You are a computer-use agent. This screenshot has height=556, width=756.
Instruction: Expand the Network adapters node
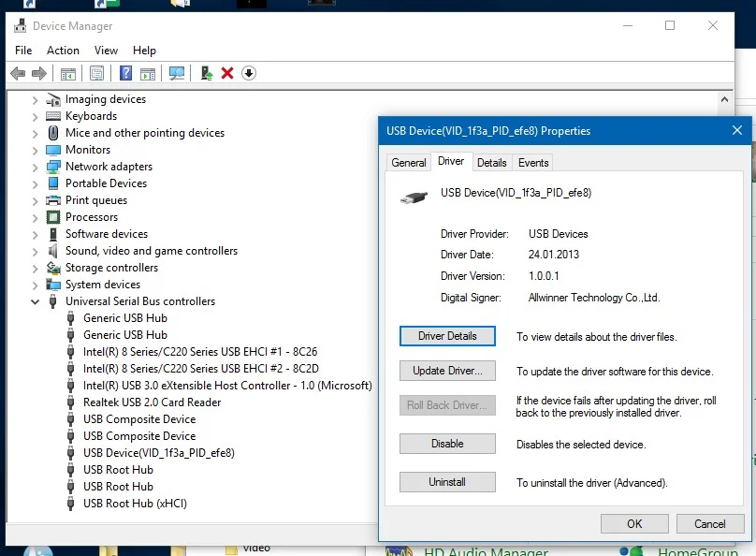(x=35, y=168)
